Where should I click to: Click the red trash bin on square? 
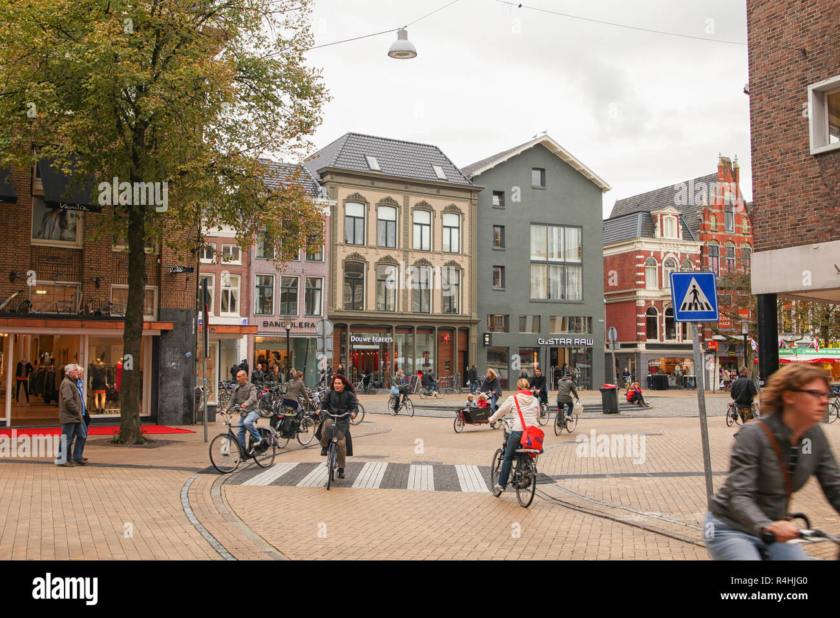[x=609, y=400]
